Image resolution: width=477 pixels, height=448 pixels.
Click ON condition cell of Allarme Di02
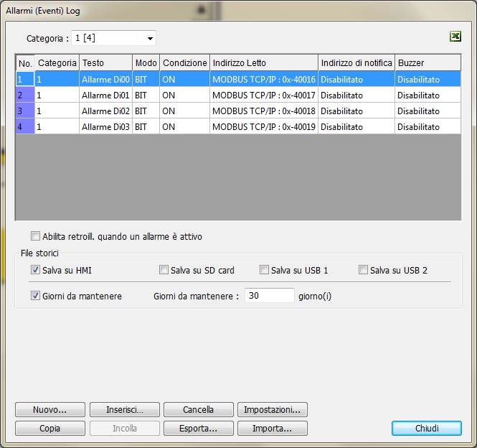[184, 111]
